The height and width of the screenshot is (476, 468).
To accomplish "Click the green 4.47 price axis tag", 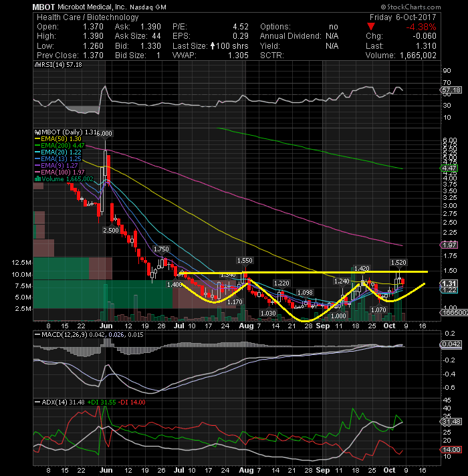I will point(449,168).
